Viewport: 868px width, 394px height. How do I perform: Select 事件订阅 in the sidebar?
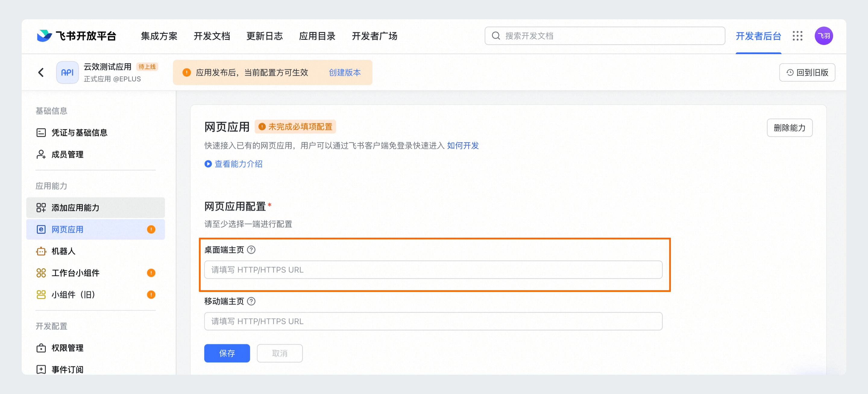pos(96,369)
